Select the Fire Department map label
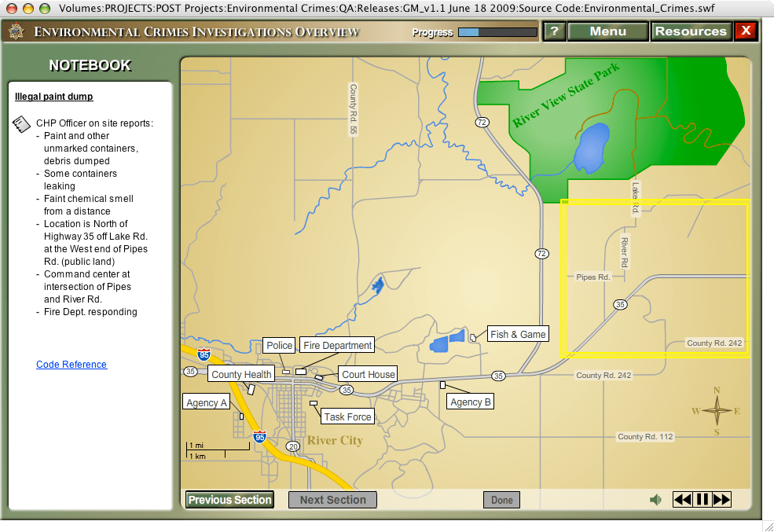Image resolution: width=774 pixels, height=532 pixels. coord(337,345)
